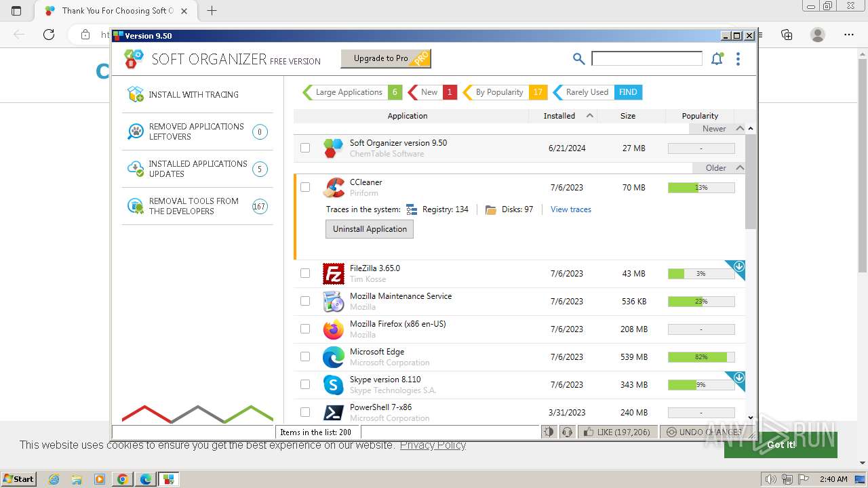Open the Privacy Policy link on the webpage
868x488 pixels.
click(x=433, y=445)
